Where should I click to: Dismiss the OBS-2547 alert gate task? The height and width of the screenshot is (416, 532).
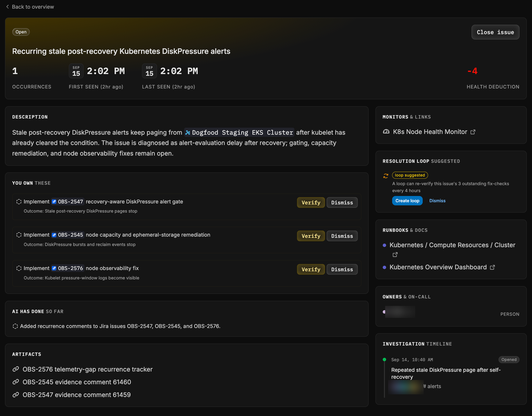point(342,202)
